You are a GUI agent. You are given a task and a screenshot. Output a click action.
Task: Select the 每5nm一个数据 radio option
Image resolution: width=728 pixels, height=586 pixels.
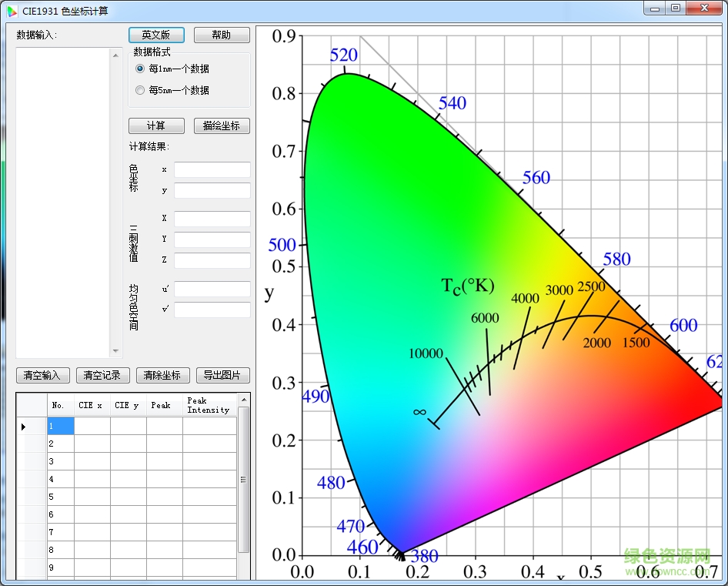140,90
